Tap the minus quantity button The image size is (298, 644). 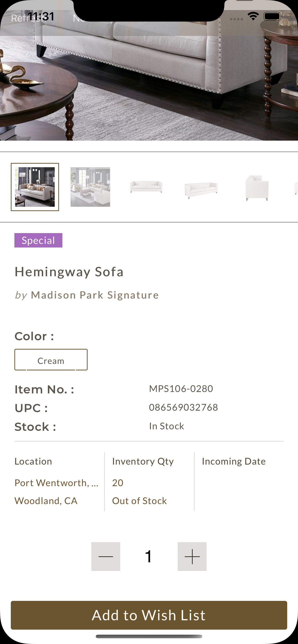click(106, 556)
